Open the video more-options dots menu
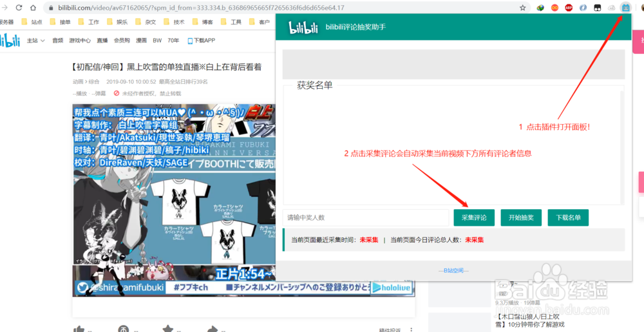The image size is (644, 332). 411,329
